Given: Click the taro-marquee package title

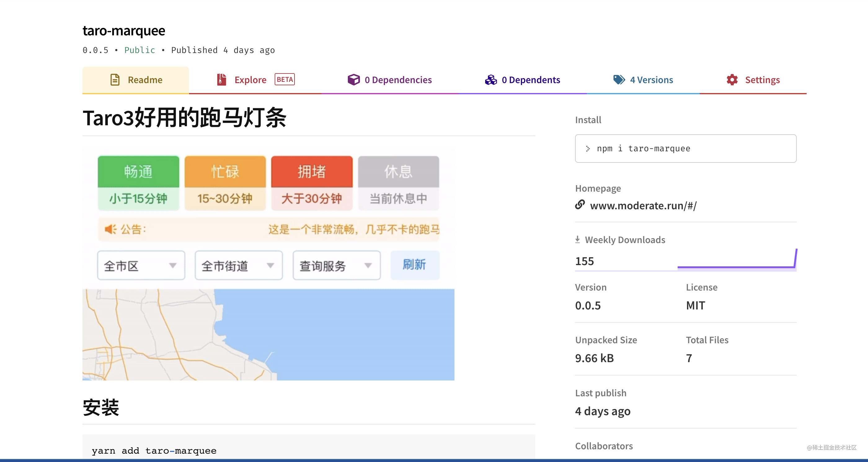Looking at the screenshot, I should 124,31.
